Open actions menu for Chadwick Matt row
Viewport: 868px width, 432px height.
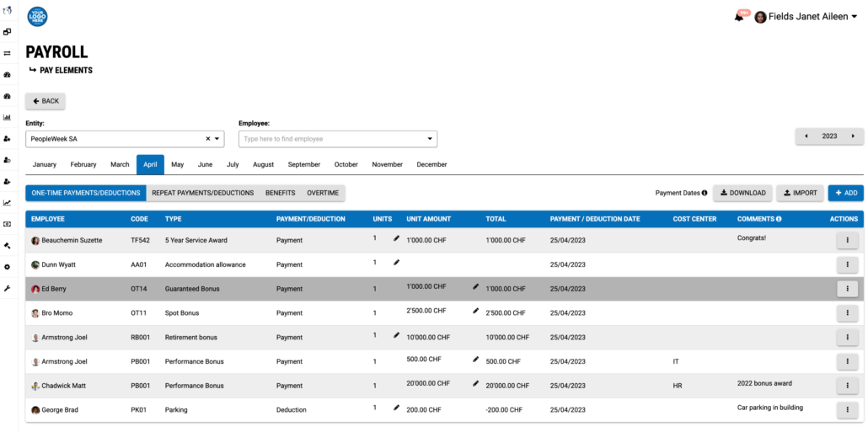coord(847,386)
